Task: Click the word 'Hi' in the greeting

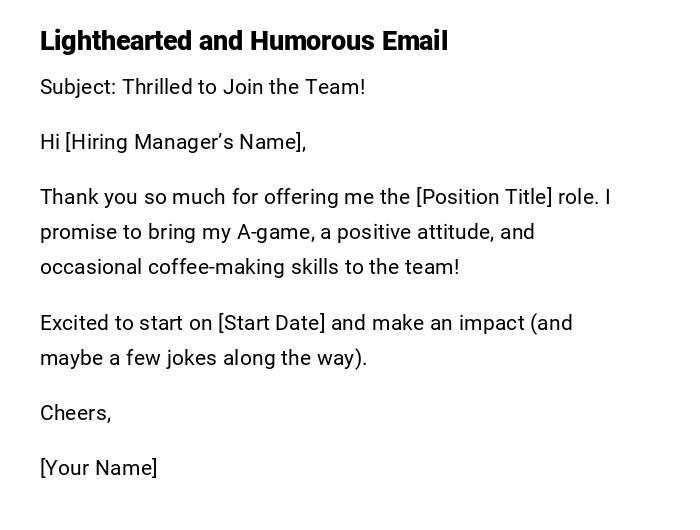Action: tap(49, 142)
